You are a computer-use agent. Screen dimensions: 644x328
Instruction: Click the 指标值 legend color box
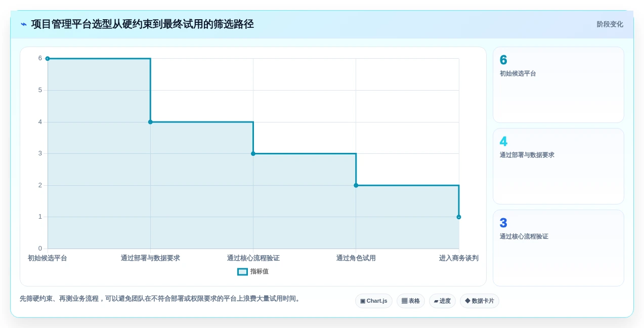coord(242,272)
